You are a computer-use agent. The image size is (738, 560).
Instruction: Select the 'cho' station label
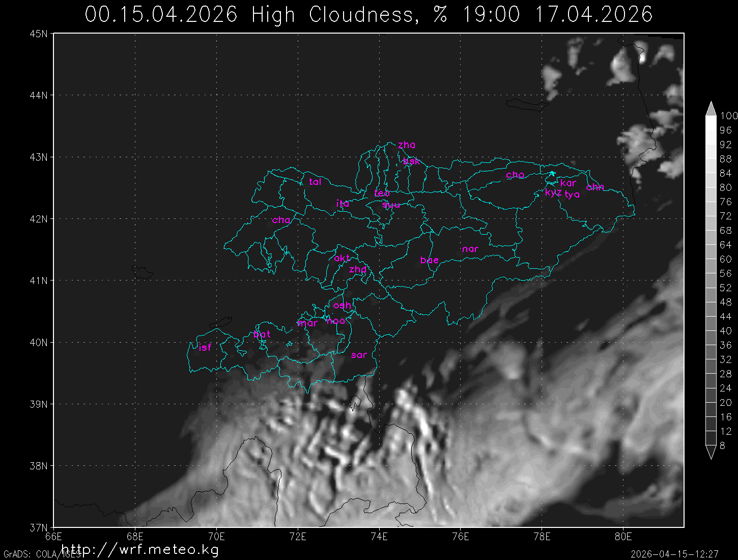point(515,175)
